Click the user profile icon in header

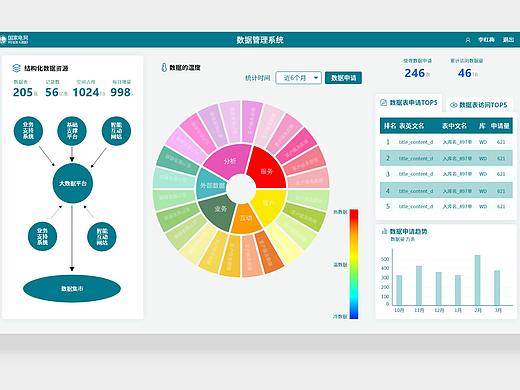[468, 40]
